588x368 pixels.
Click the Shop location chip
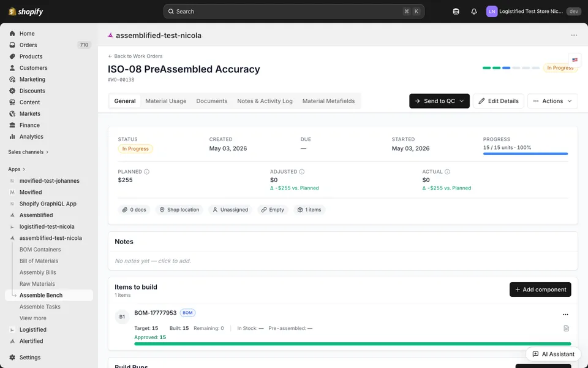(x=179, y=210)
